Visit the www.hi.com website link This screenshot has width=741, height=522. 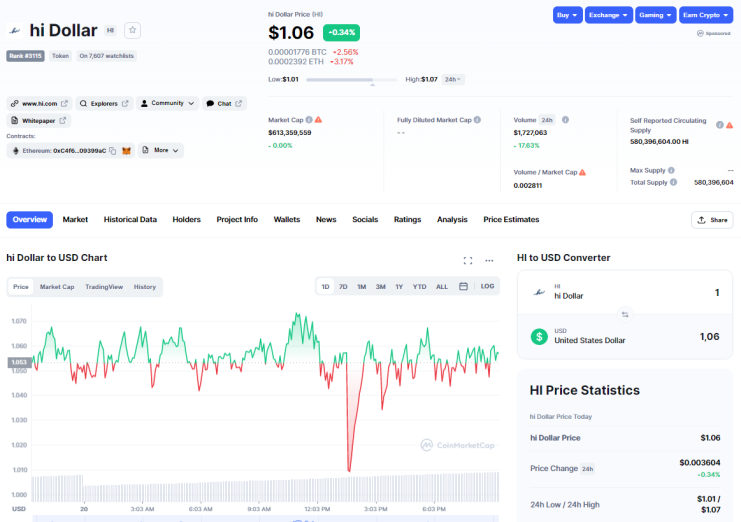pos(39,103)
